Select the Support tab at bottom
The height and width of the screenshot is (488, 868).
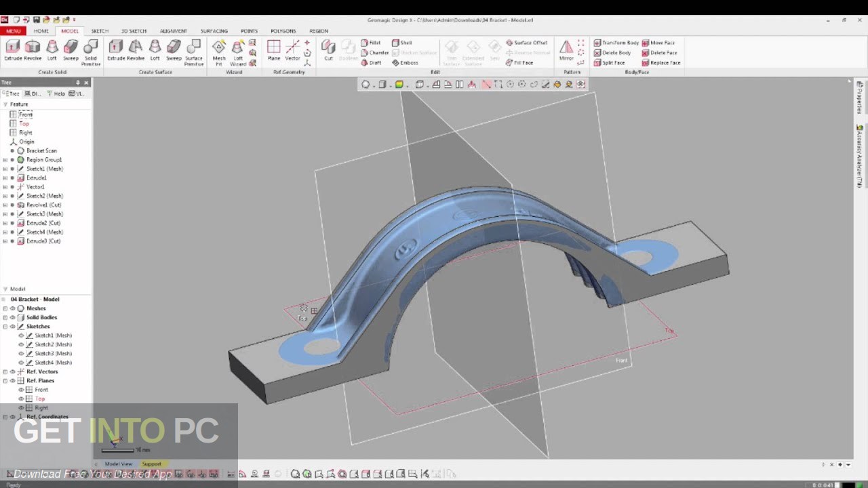(151, 464)
